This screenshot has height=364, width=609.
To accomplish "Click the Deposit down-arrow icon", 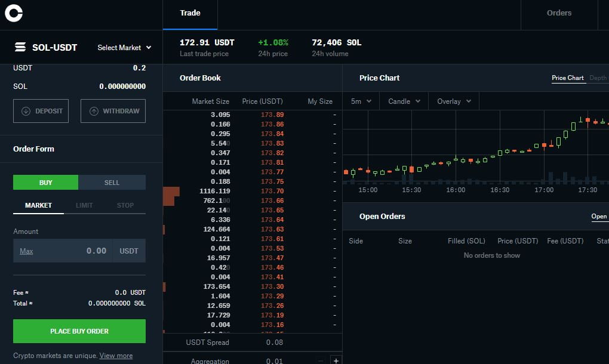I will point(26,111).
